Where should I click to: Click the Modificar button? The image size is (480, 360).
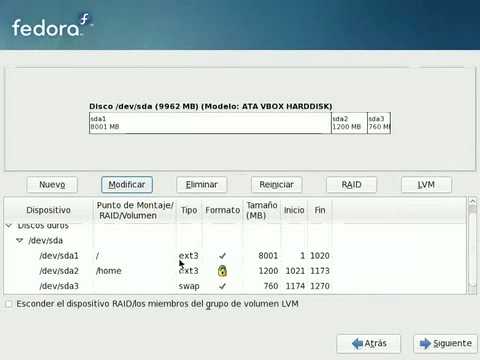coord(127,185)
